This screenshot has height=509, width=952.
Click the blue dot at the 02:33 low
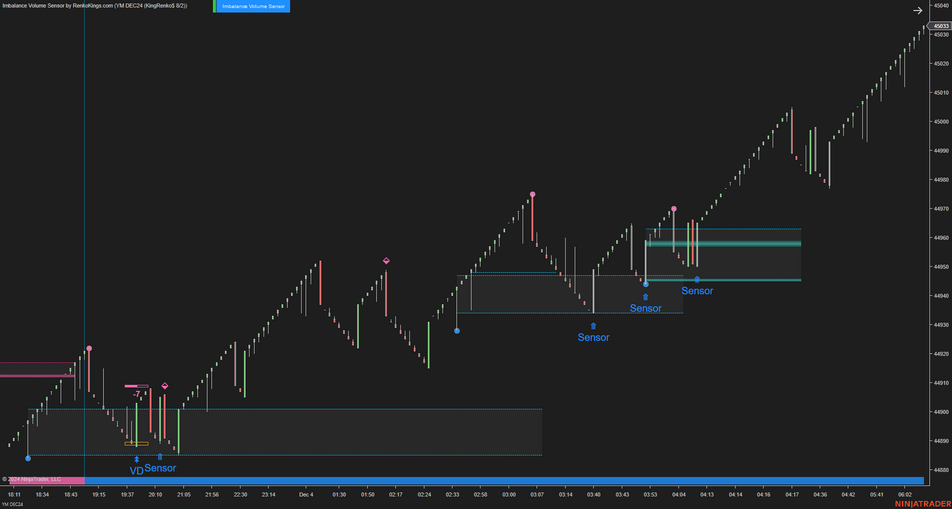(x=457, y=330)
